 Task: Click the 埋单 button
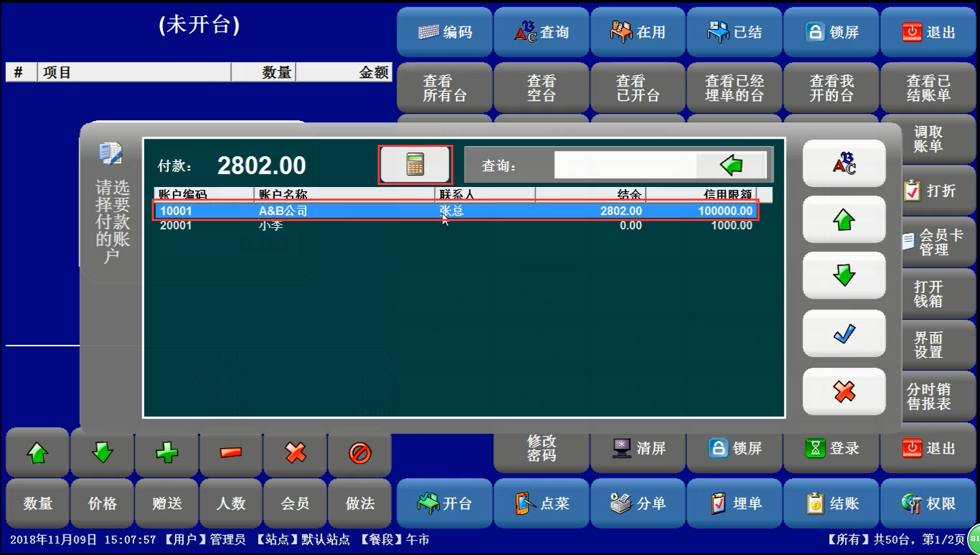tap(734, 503)
